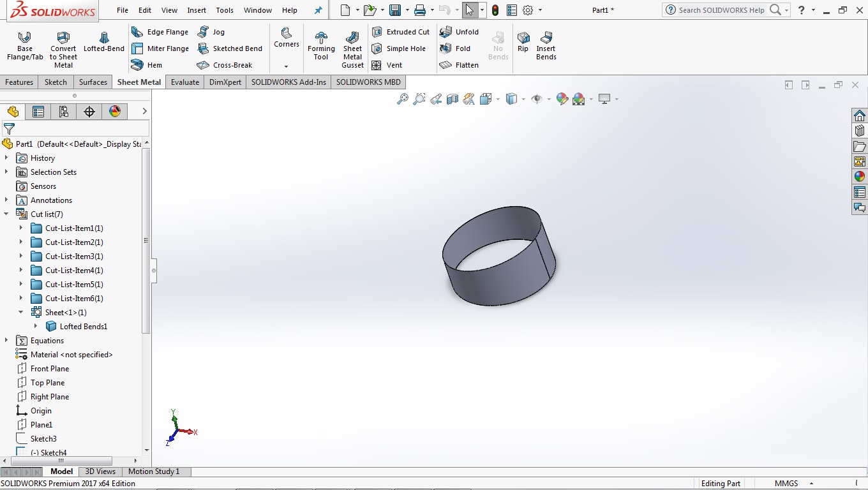This screenshot has height=490, width=868.
Task: Expand the manager pane tabs chevron
Action: [x=144, y=112]
